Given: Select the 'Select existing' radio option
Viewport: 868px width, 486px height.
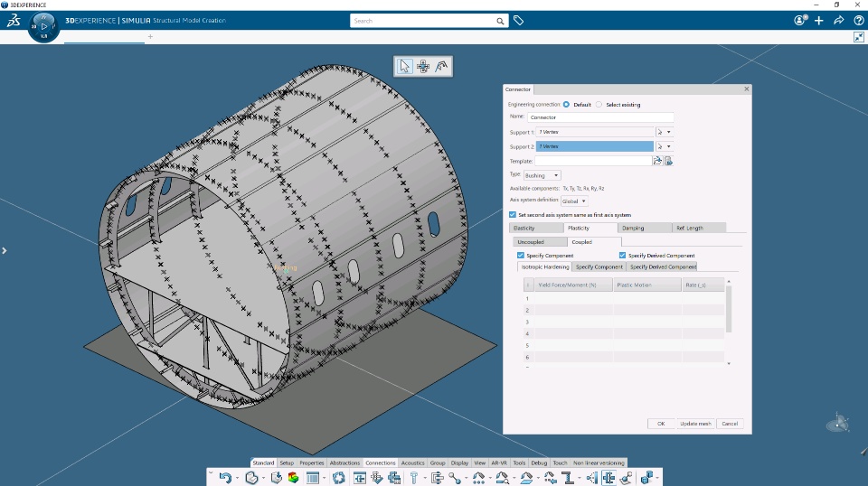Looking at the screenshot, I should tap(599, 105).
